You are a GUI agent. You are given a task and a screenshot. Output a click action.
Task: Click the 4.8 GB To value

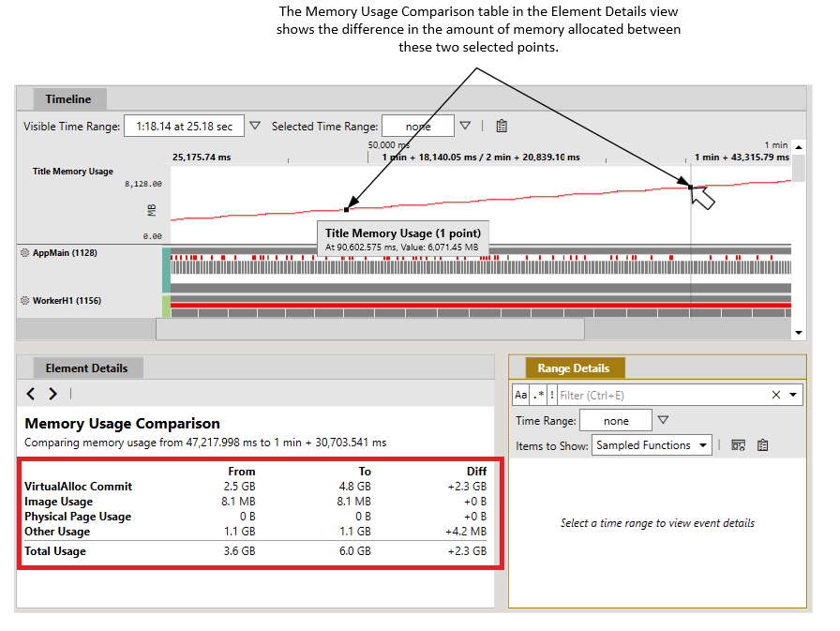point(354,487)
